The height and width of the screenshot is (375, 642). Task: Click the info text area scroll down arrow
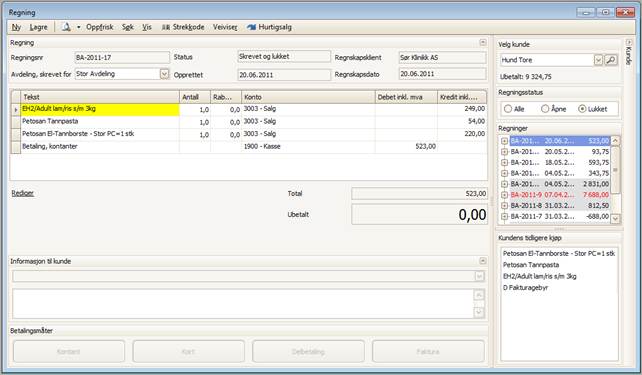point(479,312)
